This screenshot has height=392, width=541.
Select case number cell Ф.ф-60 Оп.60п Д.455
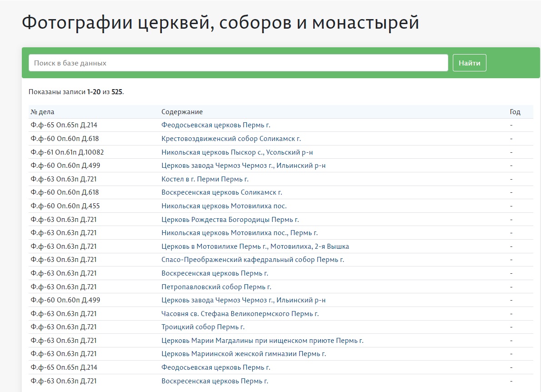pyautogui.click(x=65, y=206)
